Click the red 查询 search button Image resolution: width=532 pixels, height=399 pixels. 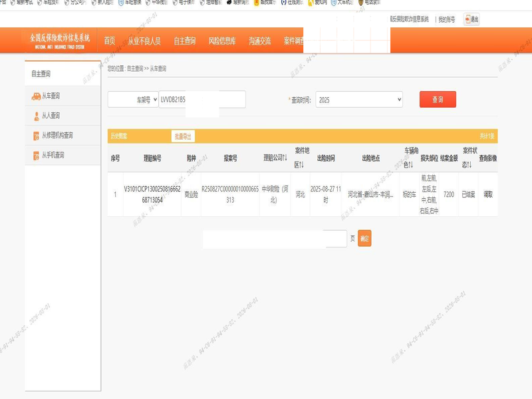click(438, 99)
